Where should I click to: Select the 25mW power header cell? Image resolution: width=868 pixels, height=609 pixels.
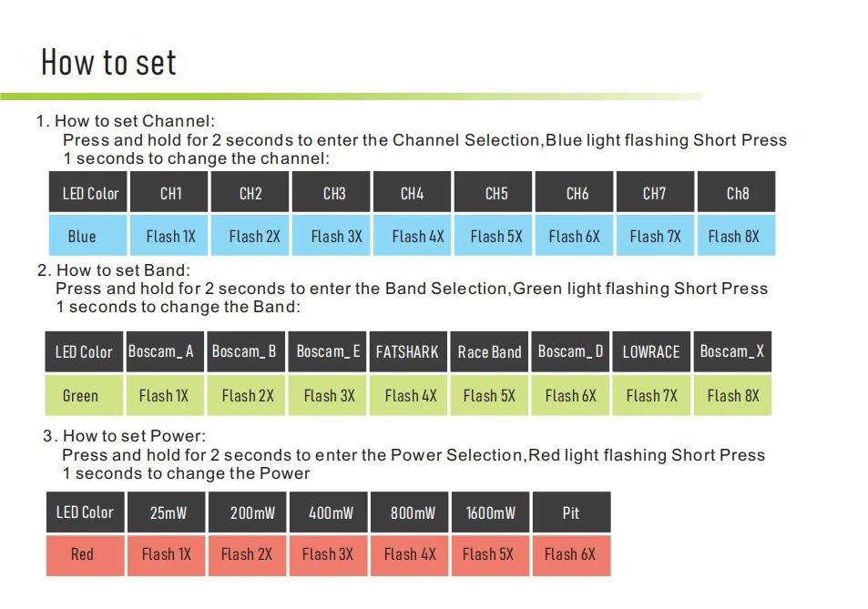[166, 512]
